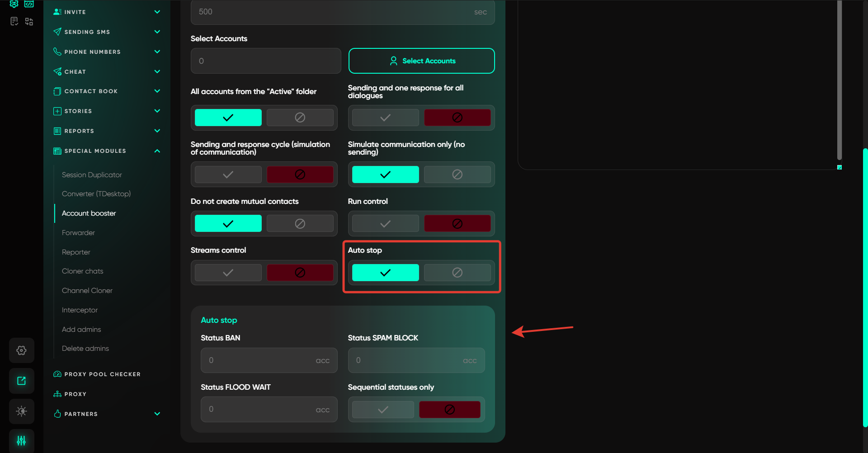Image resolution: width=868 pixels, height=453 pixels.
Task: Click the Proxy Pool Checker icon
Action: (x=57, y=374)
